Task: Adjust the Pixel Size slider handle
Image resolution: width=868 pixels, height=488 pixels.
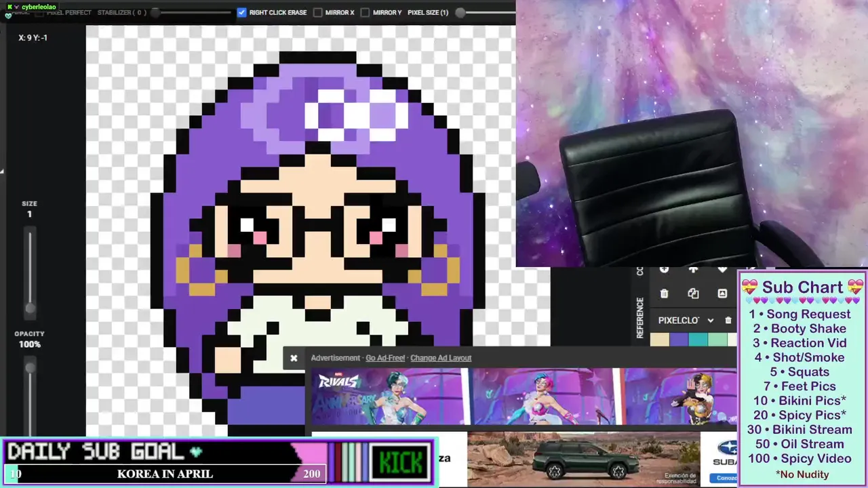Action: tap(460, 12)
